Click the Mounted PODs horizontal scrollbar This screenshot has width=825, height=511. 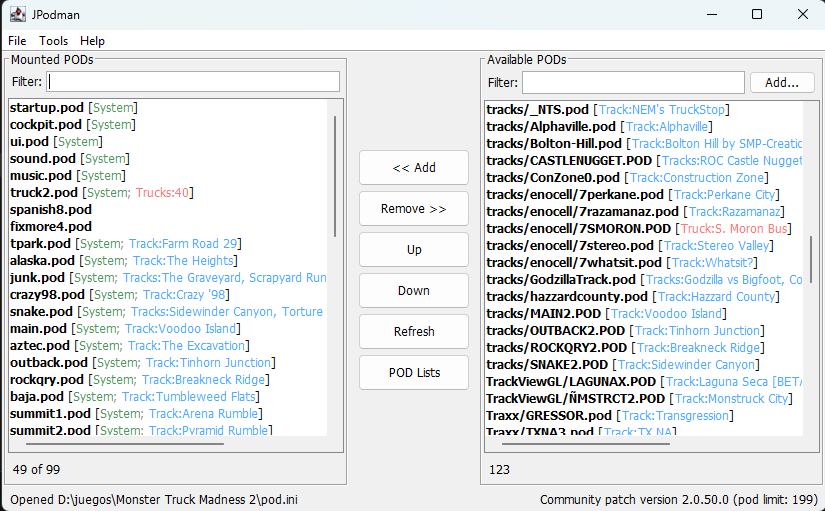[x=125, y=444]
